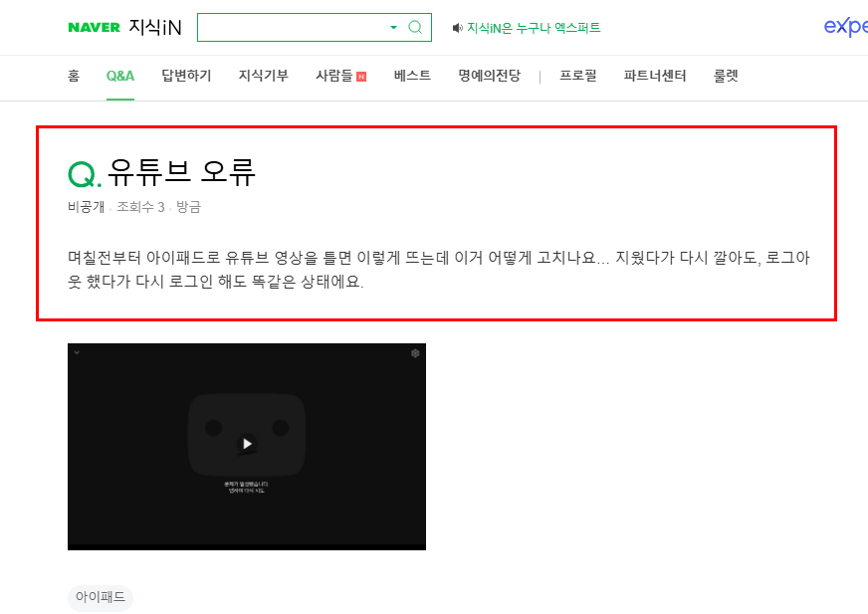Click the 아이패드 tag button
The height and width of the screenshot is (614, 868).
click(100, 598)
